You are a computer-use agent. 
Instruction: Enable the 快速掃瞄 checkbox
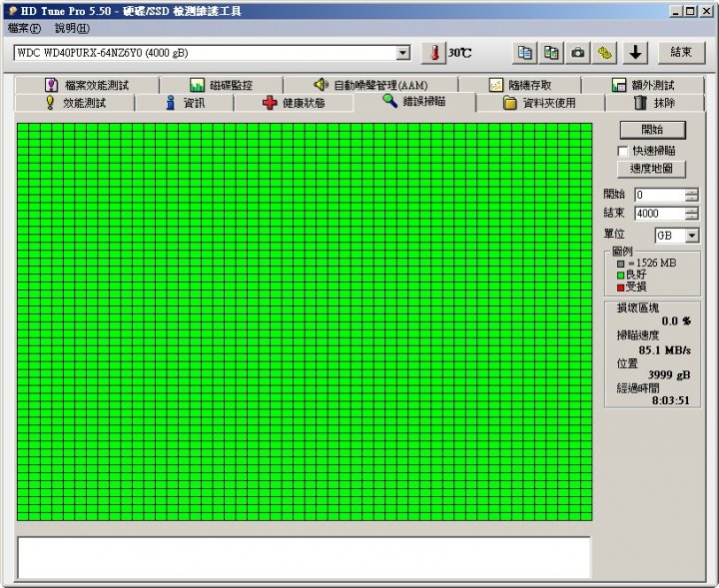623,151
